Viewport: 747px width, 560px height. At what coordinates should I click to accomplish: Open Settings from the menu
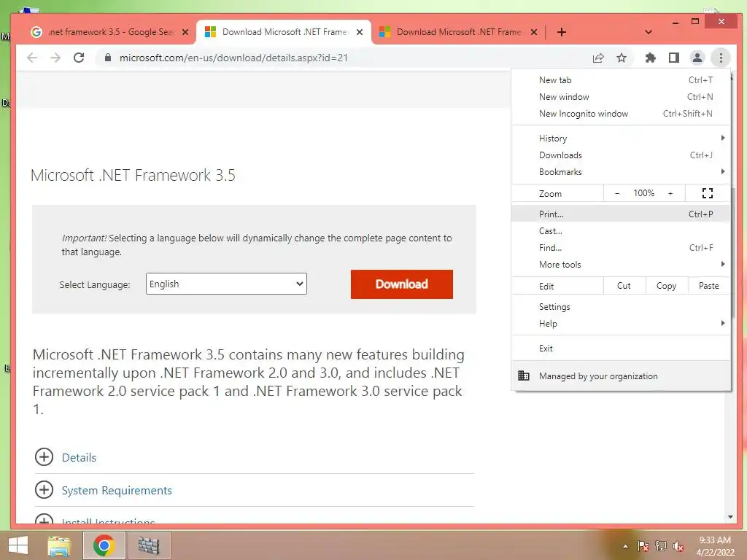point(621,307)
